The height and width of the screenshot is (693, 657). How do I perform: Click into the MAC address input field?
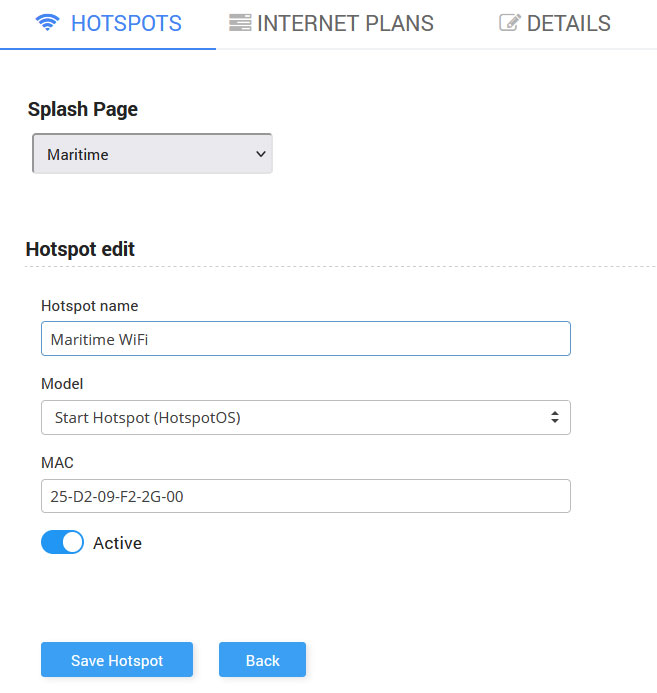click(x=306, y=496)
